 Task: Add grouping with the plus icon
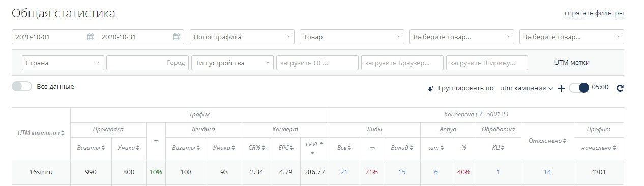click(562, 88)
